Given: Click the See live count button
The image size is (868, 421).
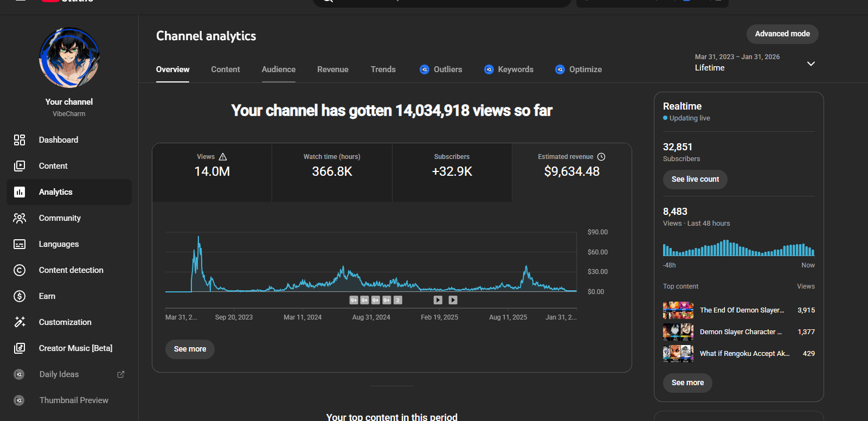Looking at the screenshot, I should (695, 180).
